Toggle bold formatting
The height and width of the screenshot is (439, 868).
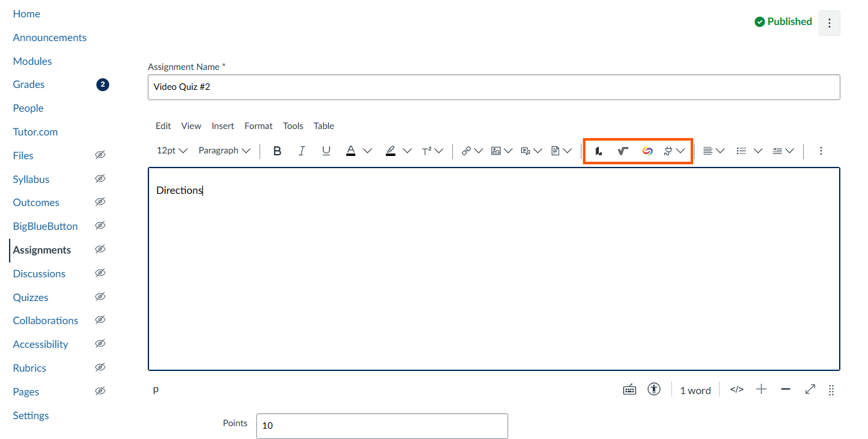point(278,151)
